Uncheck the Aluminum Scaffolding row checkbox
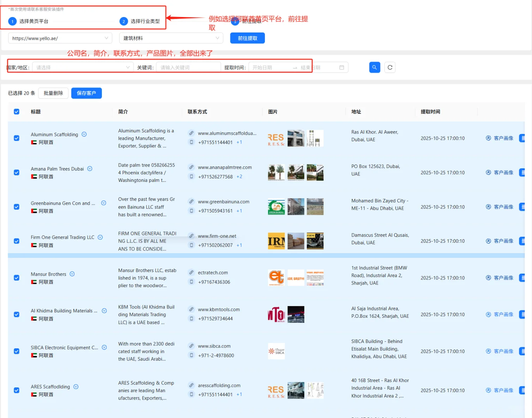The image size is (532, 418). (x=17, y=138)
